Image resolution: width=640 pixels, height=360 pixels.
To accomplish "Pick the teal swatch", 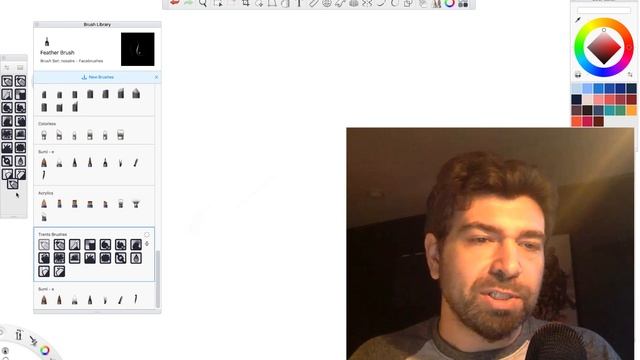I will (609, 110).
